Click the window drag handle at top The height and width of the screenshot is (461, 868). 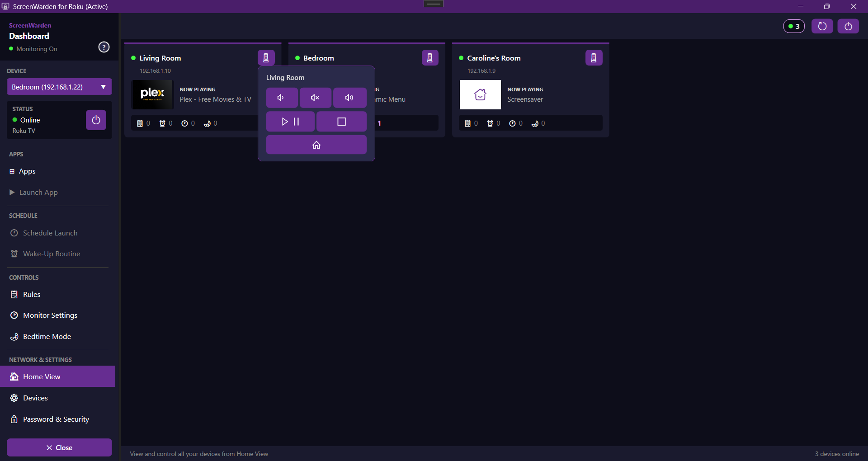point(434,4)
